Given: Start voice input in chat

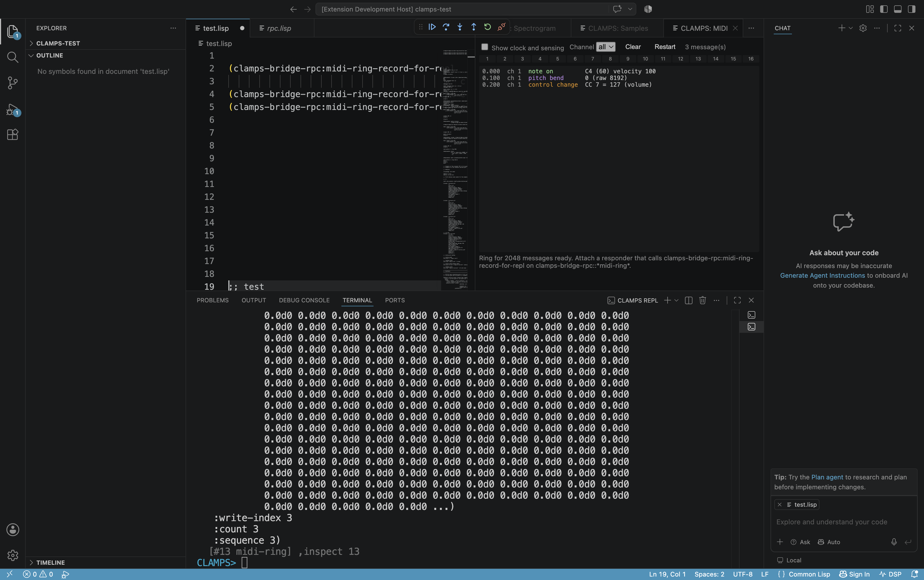Looking at the screenshot, I should (894, 542).
